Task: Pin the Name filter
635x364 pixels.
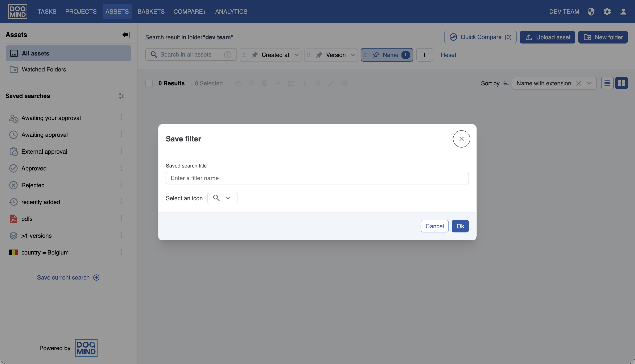Action: 376,55
